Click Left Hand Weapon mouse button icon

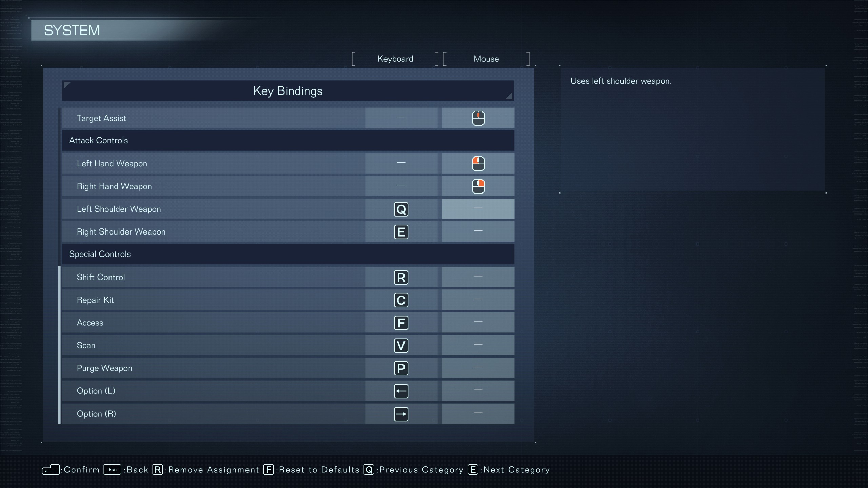tap(477, 163)
